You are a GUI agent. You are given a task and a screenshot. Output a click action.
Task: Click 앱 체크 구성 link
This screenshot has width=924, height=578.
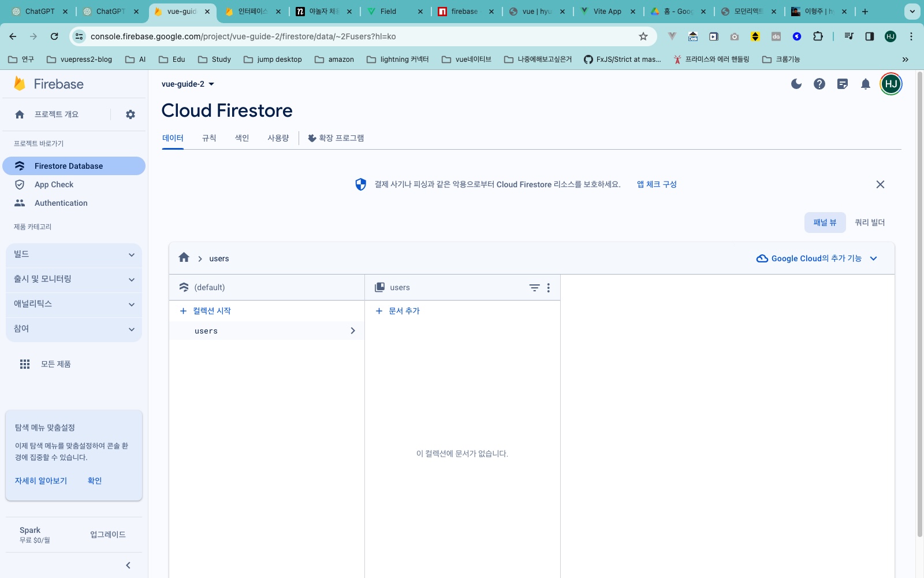[x=657, y=184]
